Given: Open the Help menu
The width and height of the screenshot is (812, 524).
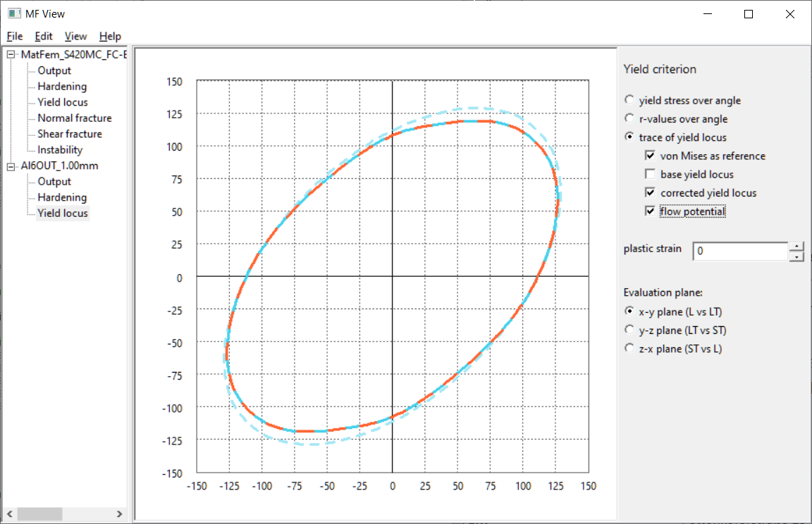Looking at the screenshot, I should click(110, 36).
